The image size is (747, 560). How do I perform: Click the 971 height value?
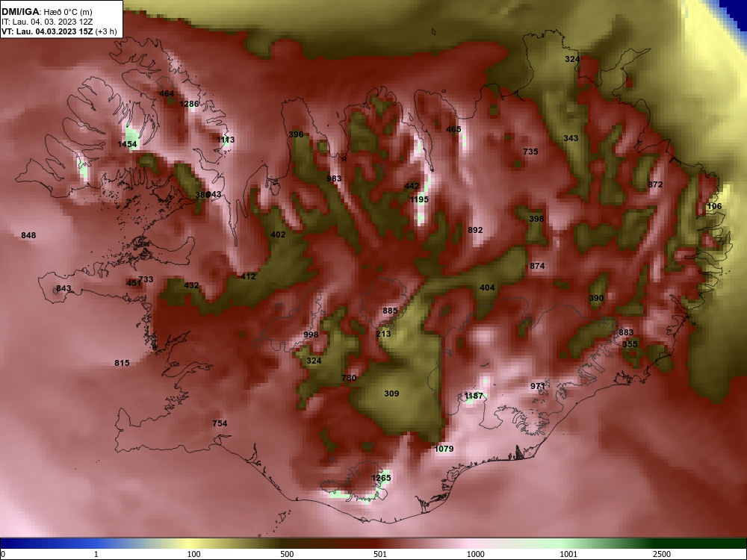coord(538,386)
